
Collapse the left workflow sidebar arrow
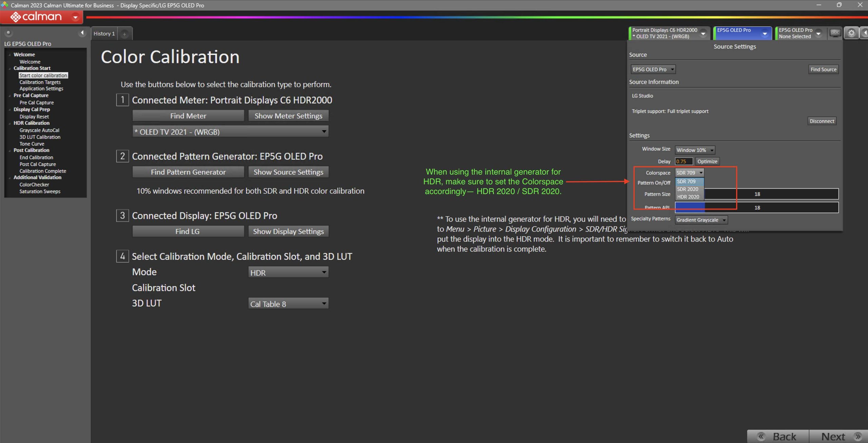(82, 33)
